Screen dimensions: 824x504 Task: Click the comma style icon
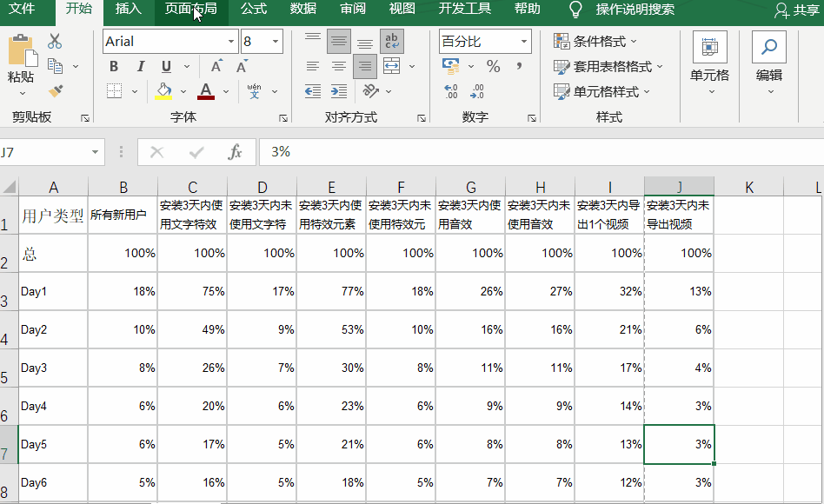tap(519, 66)
